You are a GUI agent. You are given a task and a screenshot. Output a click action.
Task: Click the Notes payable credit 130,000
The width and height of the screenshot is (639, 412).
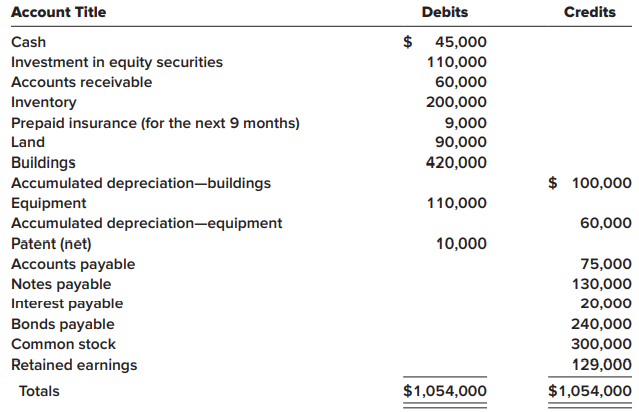click(601, 284)
